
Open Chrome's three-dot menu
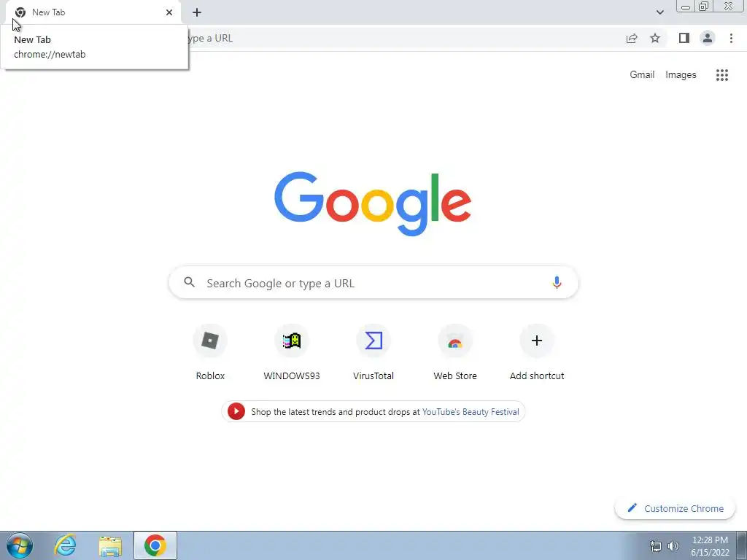pyautogui.click(x=731, y=38)
